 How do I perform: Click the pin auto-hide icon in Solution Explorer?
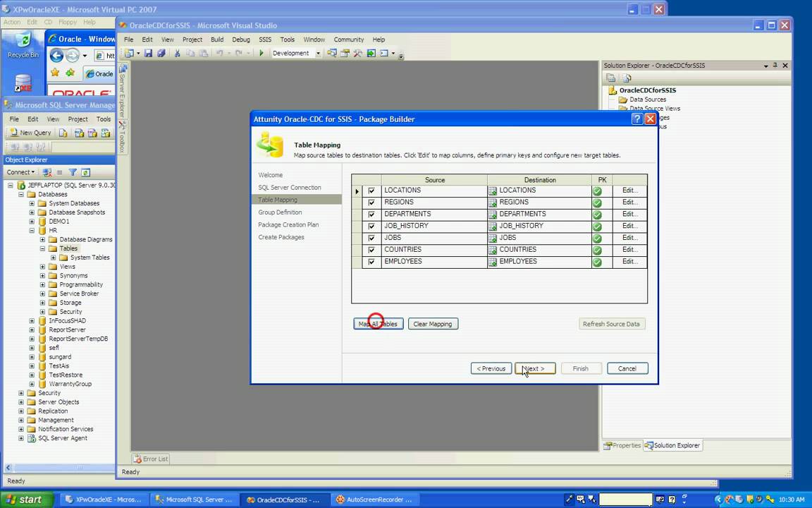(x=775, y=66)
